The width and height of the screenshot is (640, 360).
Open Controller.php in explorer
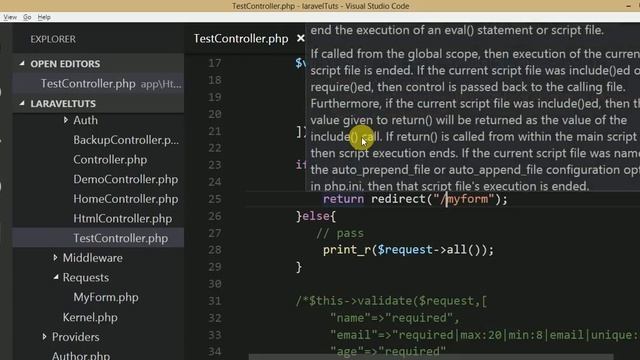tap(110, 160)
